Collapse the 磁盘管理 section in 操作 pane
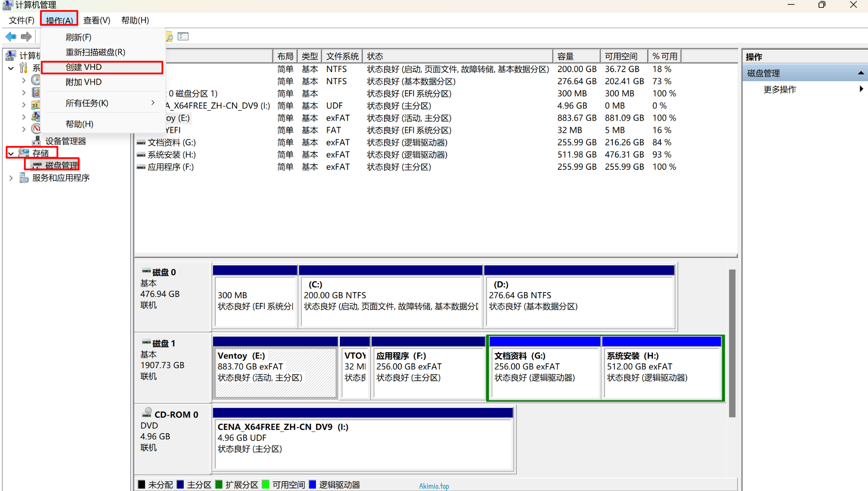Image resolution: width=868 pixels, height=491 pixels. tap(861, 73)
